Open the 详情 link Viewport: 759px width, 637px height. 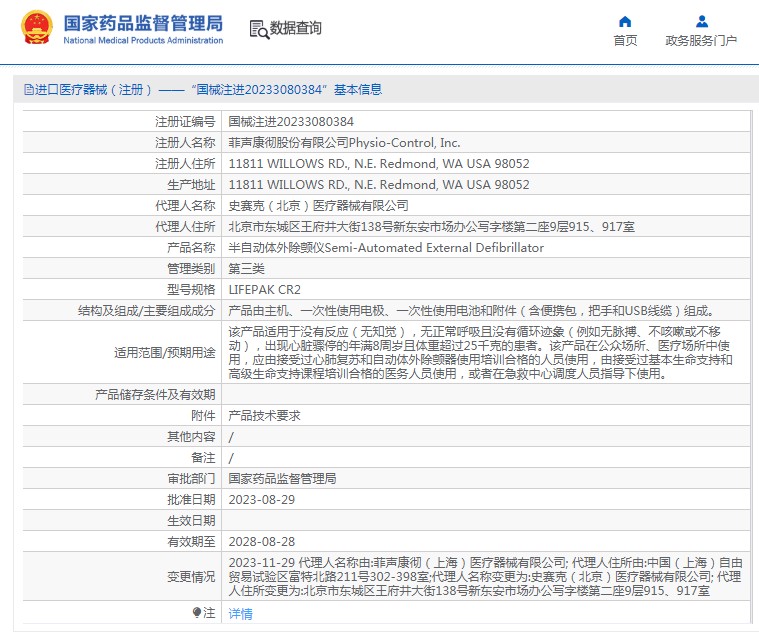(x=240, y=613)
